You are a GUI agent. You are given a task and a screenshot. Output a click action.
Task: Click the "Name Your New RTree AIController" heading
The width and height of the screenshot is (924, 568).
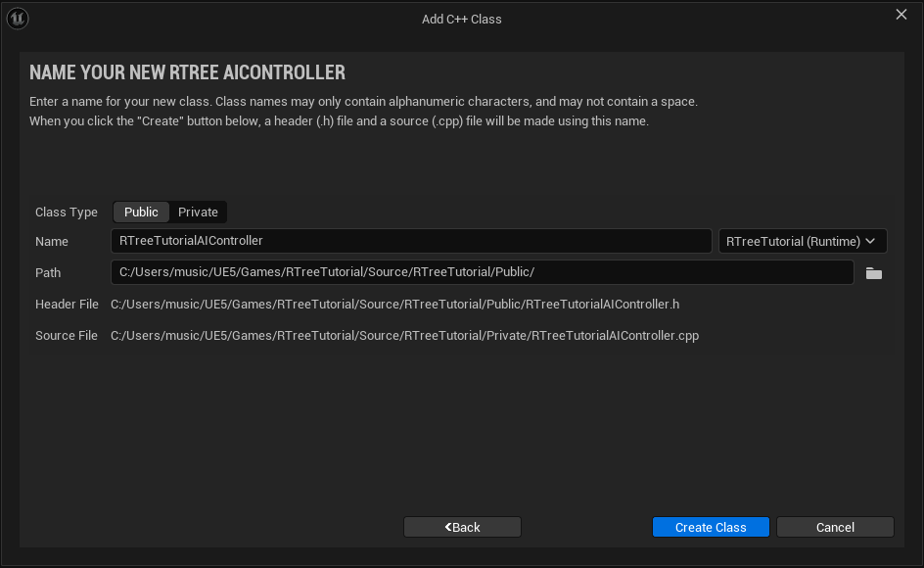click(x=187, y=72)
